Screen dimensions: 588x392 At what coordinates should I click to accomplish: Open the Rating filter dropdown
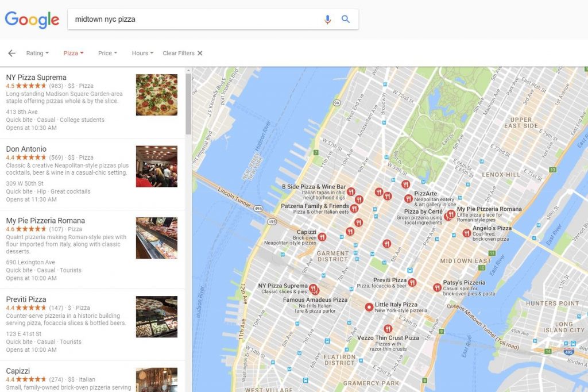(37, 53)
